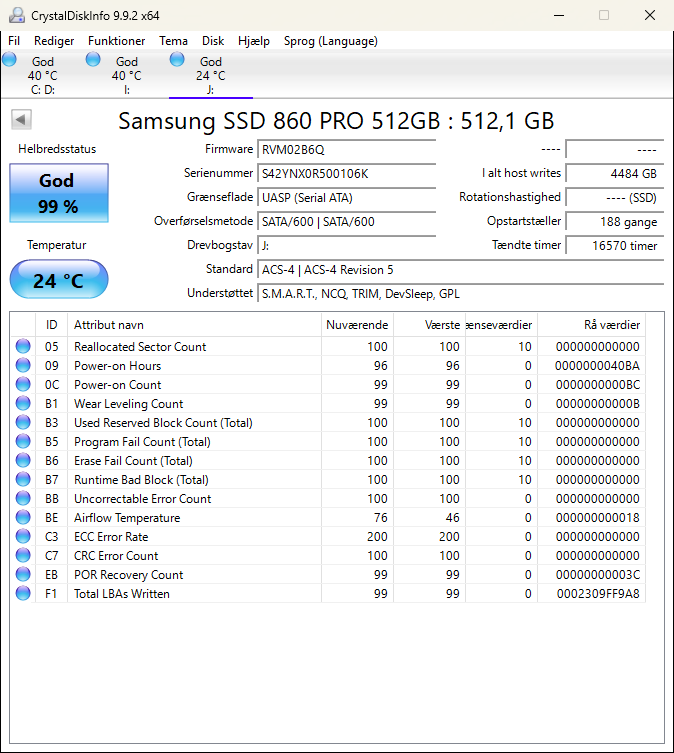The image size is (674, 753).
Task: Click the Tændte timer value 16570 timer
Action: tap(614, 245)
